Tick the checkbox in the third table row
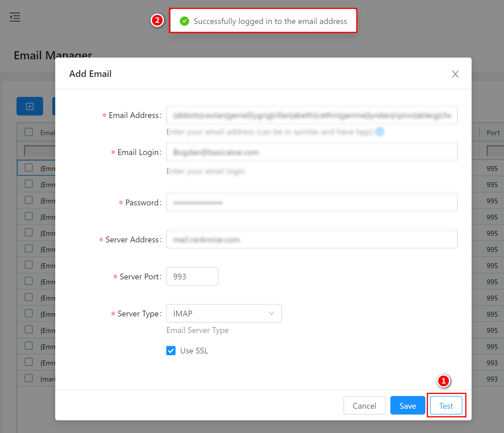The width and height of the screenshot is (504, 433). [29, 200]
